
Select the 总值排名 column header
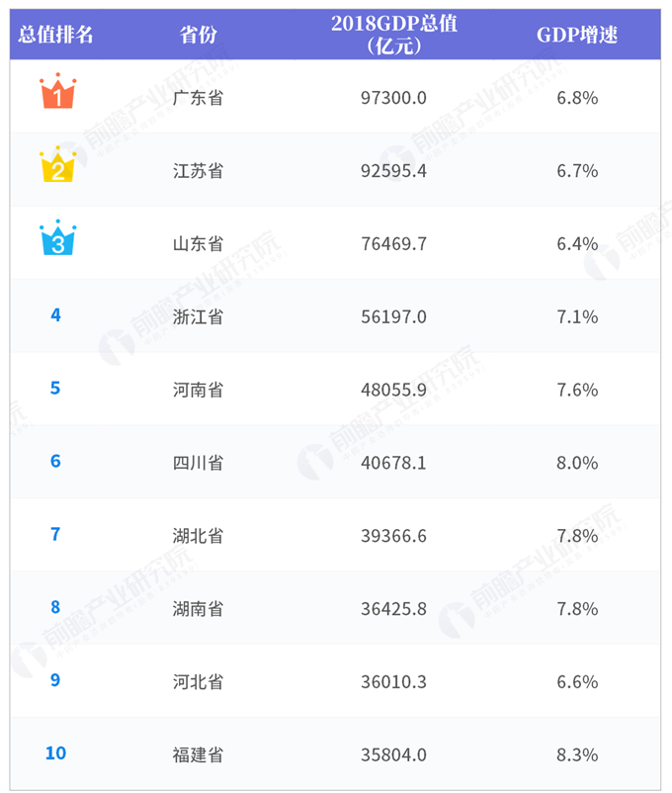pyautogui.click(x=55, y=35)
